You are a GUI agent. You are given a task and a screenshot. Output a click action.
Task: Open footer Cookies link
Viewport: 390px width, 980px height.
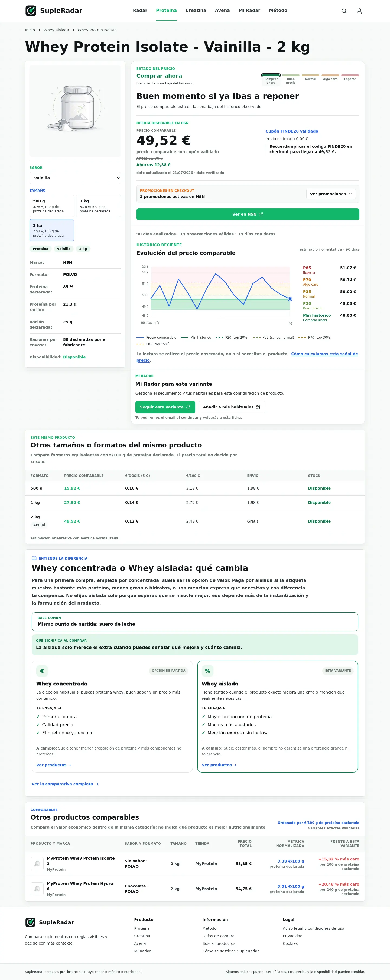(x=290, y=943)
